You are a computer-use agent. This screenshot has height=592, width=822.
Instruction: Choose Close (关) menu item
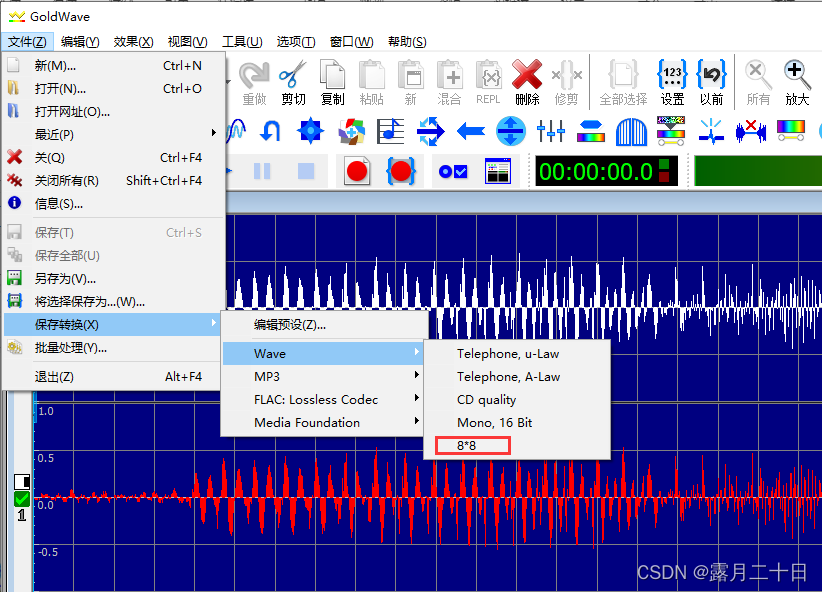pos(113,157)
